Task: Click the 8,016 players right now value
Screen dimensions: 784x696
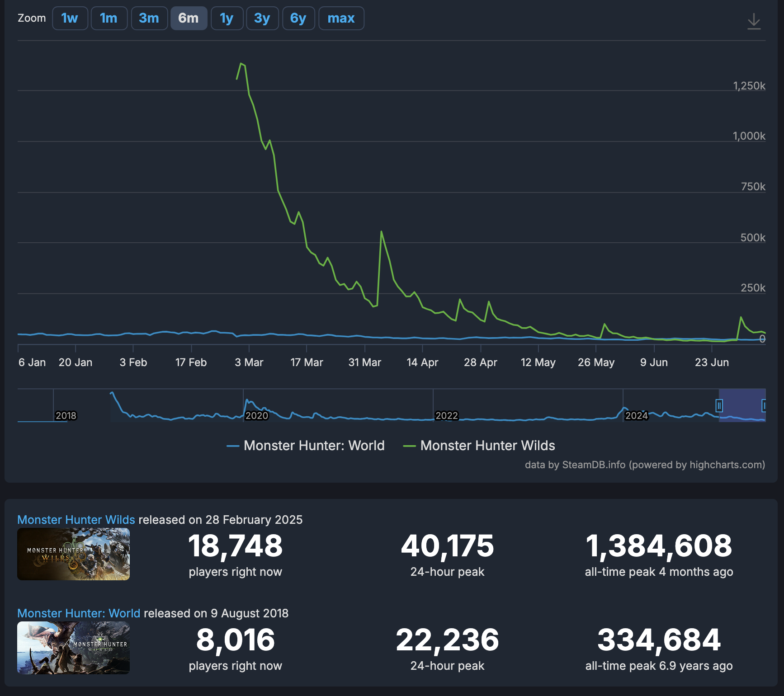Action: (235, 640)
